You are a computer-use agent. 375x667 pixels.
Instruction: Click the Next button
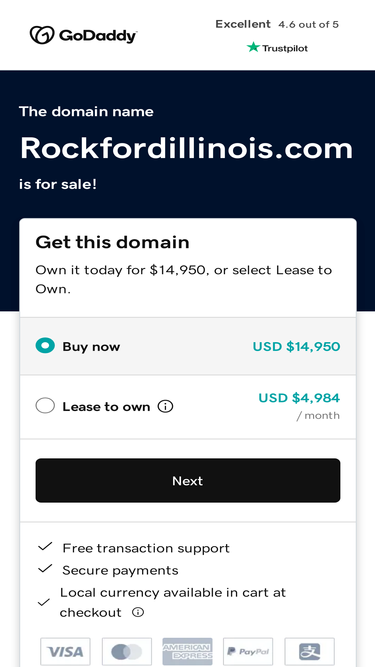pos(188,480)
